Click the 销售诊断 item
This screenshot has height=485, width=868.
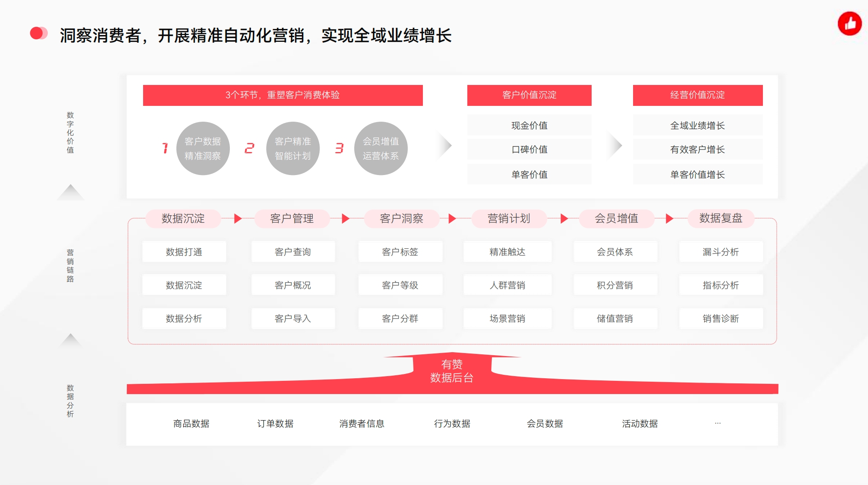point(721,318)
